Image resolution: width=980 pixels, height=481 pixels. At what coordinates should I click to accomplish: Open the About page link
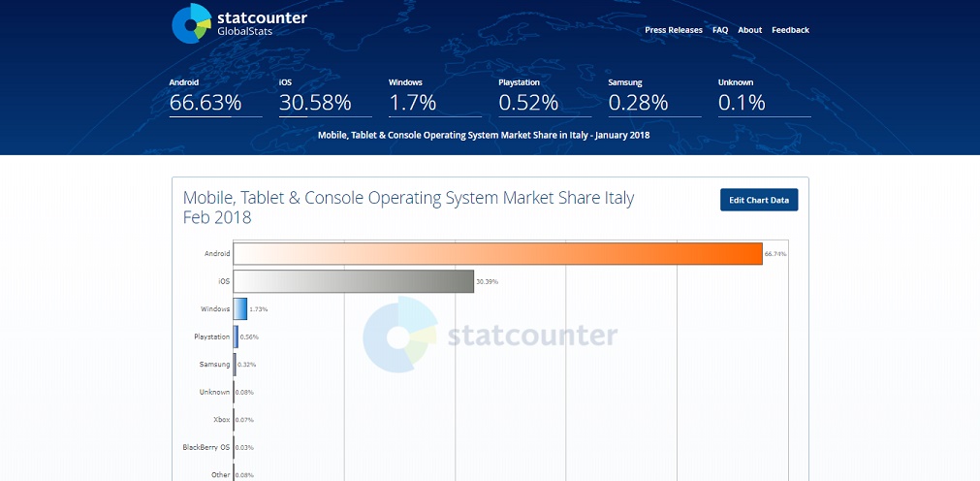749,30
